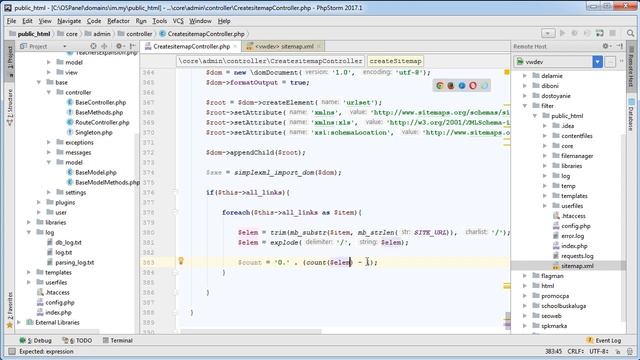Click tool windows quick access icon bottom-left
This screenshot has width=640, height=360.
pyautogui.click(x=12, y=351)
